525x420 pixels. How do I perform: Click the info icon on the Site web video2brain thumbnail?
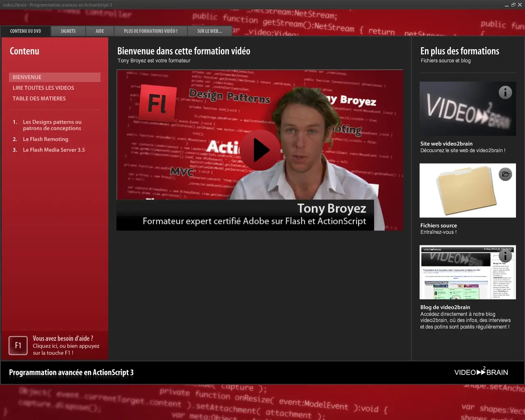(x=505, y=92)
